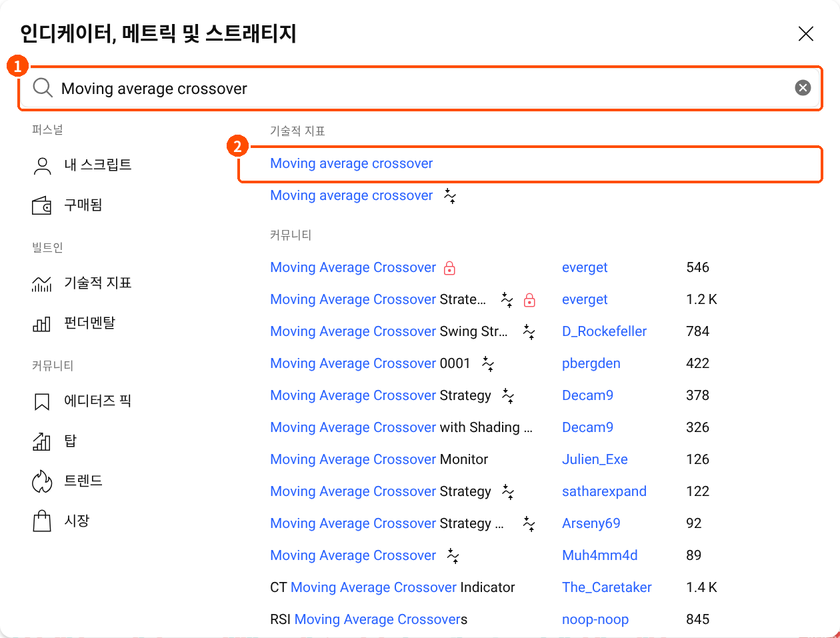
Task: Click the shopping bag icon beside 시장
Action: [x=42, y=521]
